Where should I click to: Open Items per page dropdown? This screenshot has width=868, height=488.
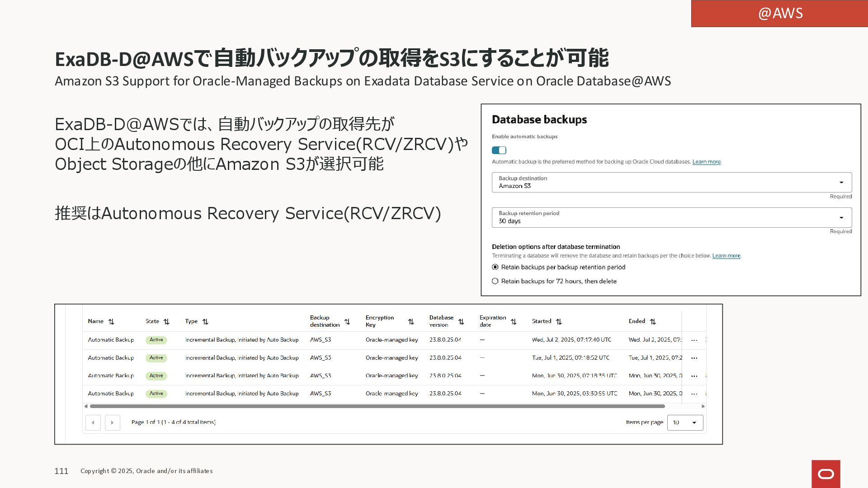(x=685, y=422)
